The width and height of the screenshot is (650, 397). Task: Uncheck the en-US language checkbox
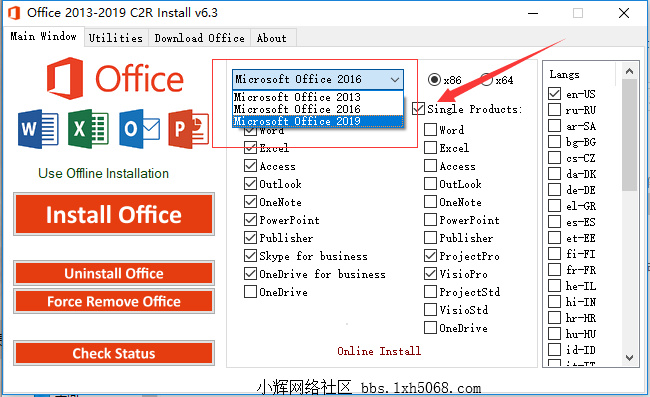pos(554,94)
